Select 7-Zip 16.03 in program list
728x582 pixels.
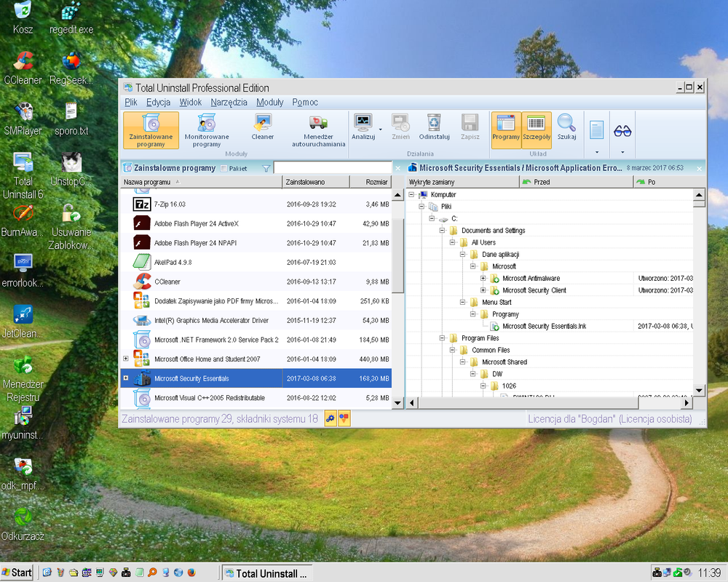[x=256, y=204]
